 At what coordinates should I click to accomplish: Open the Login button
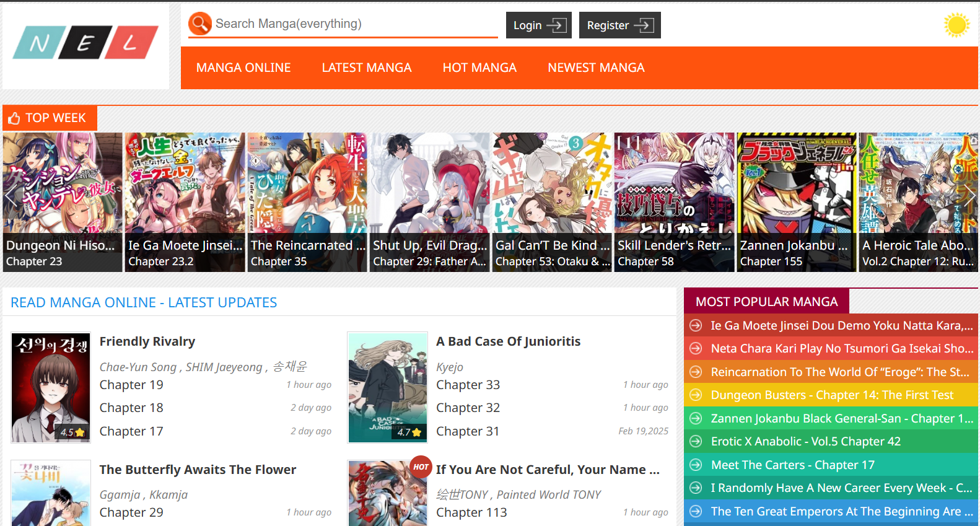pos(538,25)
